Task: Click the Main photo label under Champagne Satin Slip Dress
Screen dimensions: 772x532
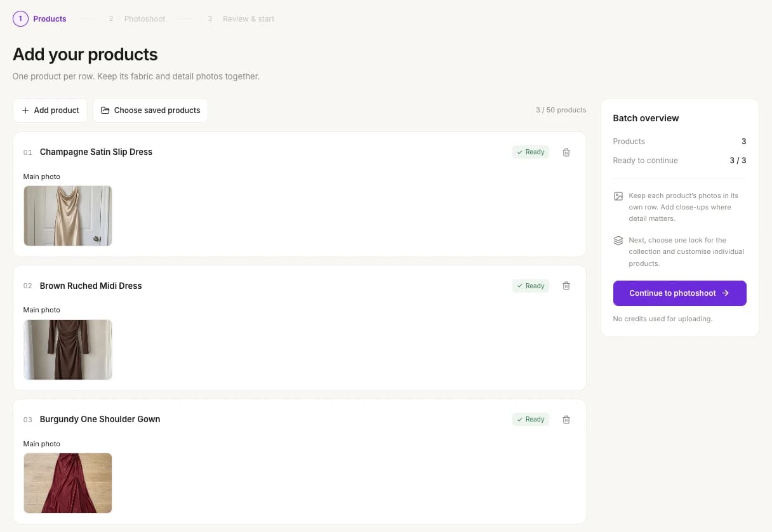Action: 42,176
